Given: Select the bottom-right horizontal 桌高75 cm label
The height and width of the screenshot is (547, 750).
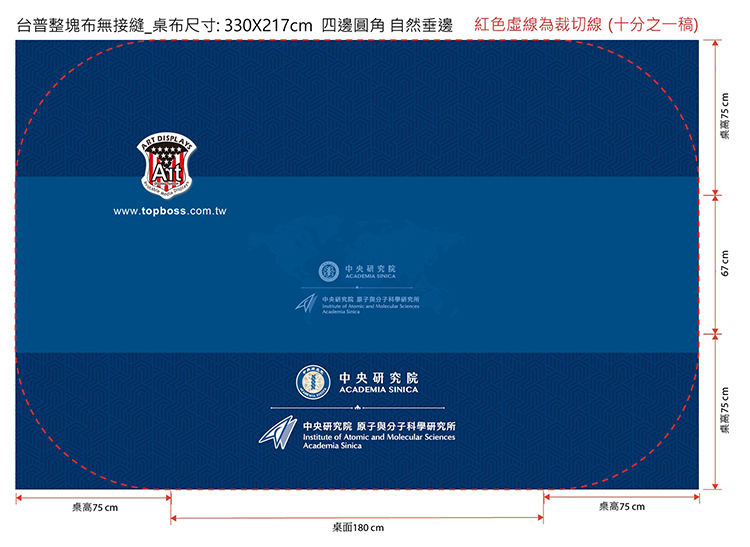Looking at the screenshot, I should pyautogui.click(x=621, y=507).
